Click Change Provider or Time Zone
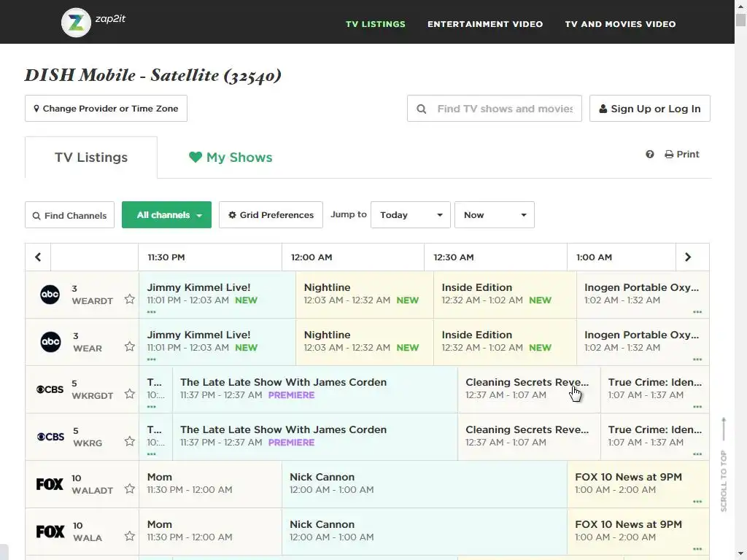The image size is (747, 560). coord(107,109)
